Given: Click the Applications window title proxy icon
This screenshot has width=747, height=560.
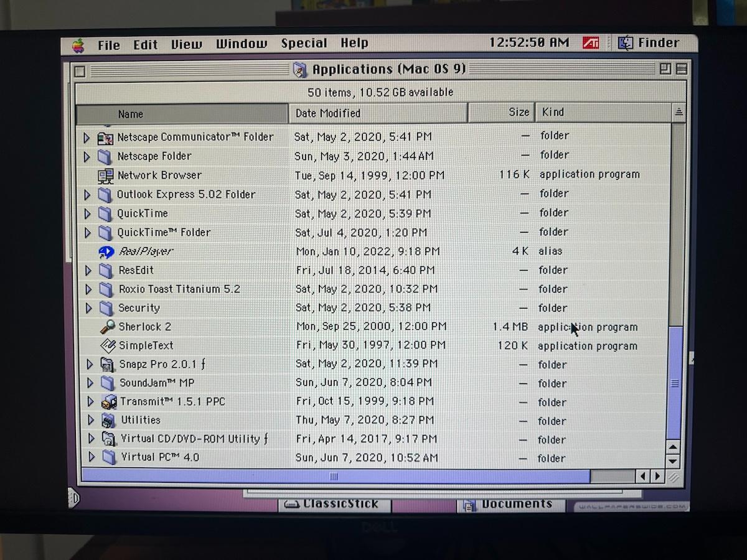Looking at the screenshot, I should coord(300,69).
